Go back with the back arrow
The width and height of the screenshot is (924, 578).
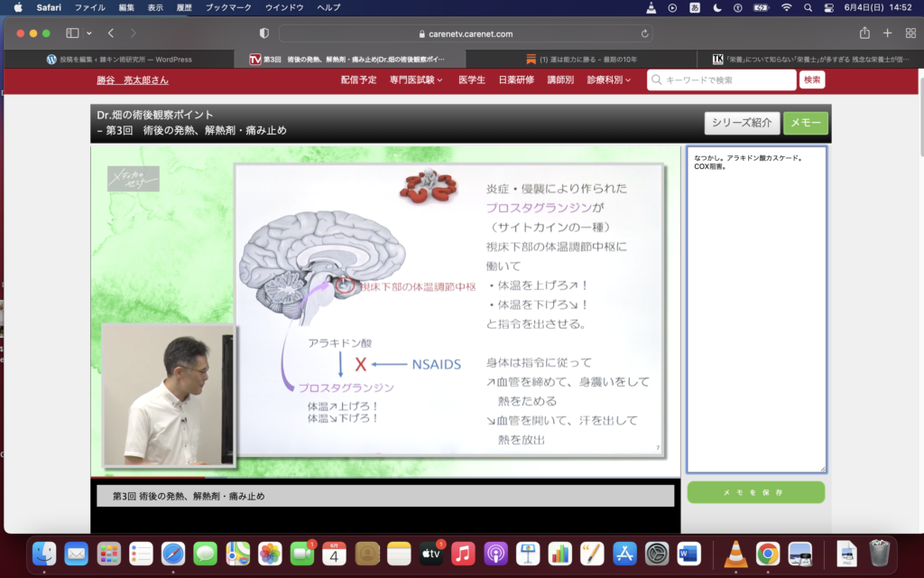pos(111,33)
